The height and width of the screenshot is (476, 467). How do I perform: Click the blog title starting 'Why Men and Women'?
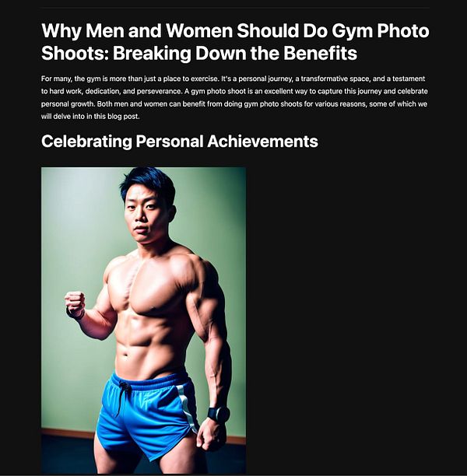[235, 41]
